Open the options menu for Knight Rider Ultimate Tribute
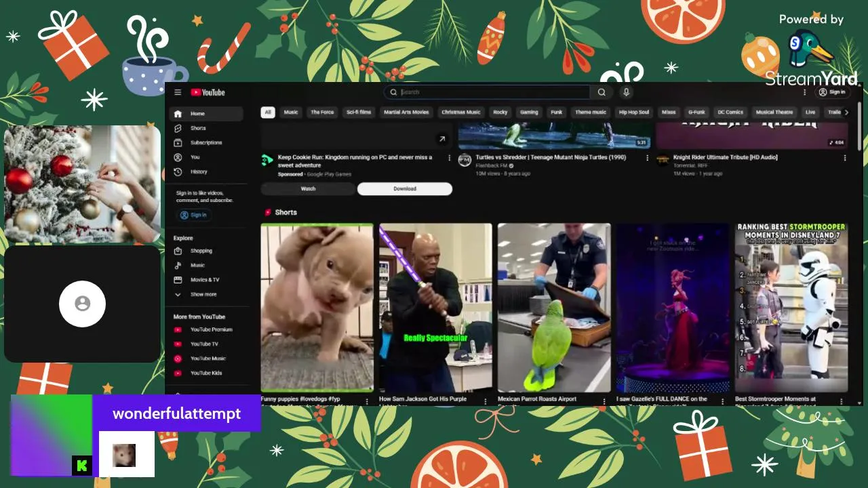This screenshot has height=488, width=868. click(844, 158)
